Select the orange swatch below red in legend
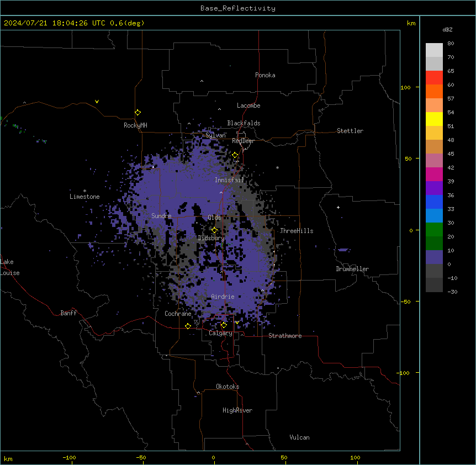Viewport: 476px width, 465px height. tap(434, 91)
